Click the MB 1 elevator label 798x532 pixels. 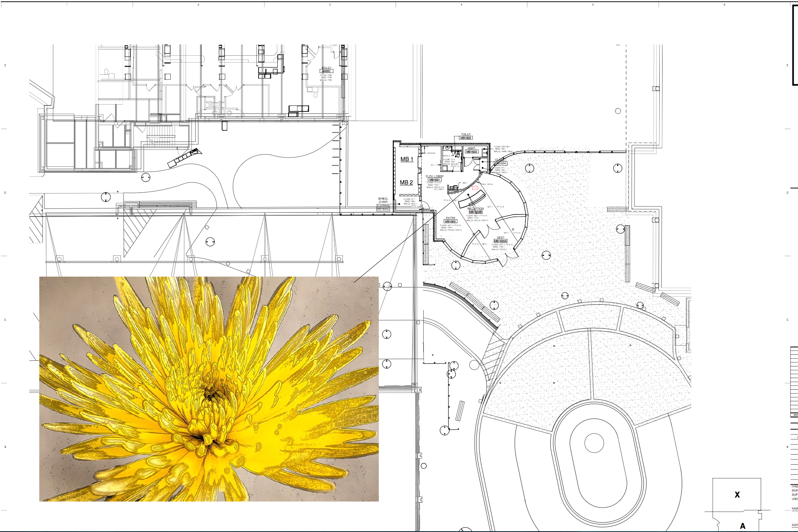tap(406, 159)
